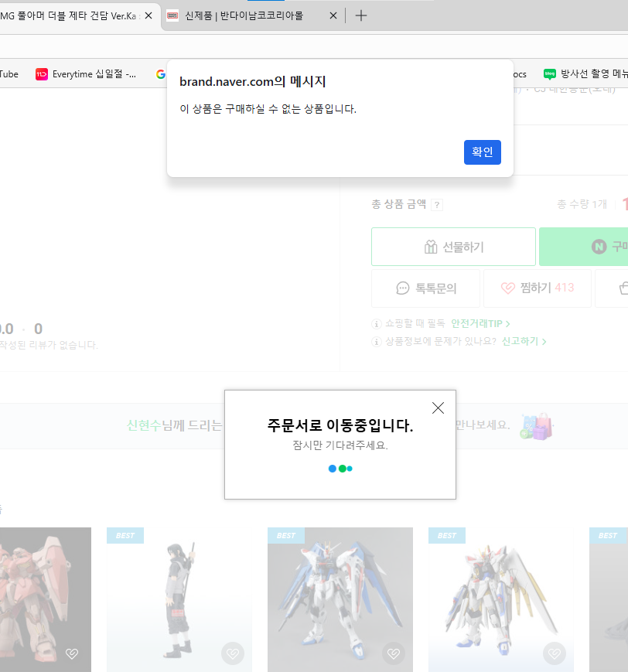Screen dimensions: 628x672
Task: Expand the 신고하기 report link
Action: 524,341
